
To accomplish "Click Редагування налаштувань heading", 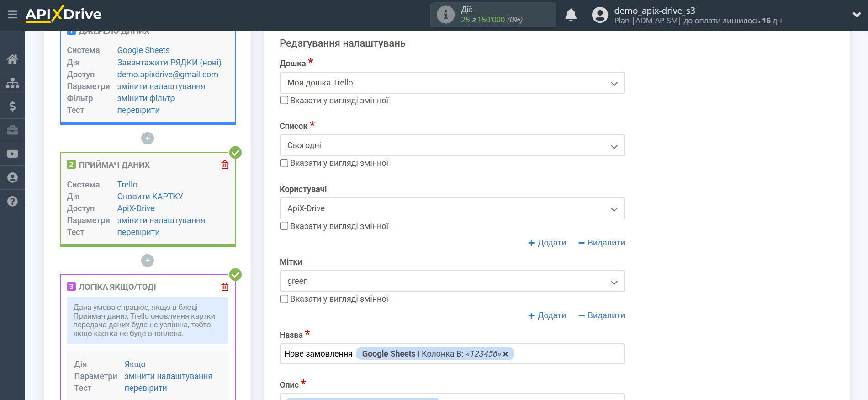I will tap(343, 43).
